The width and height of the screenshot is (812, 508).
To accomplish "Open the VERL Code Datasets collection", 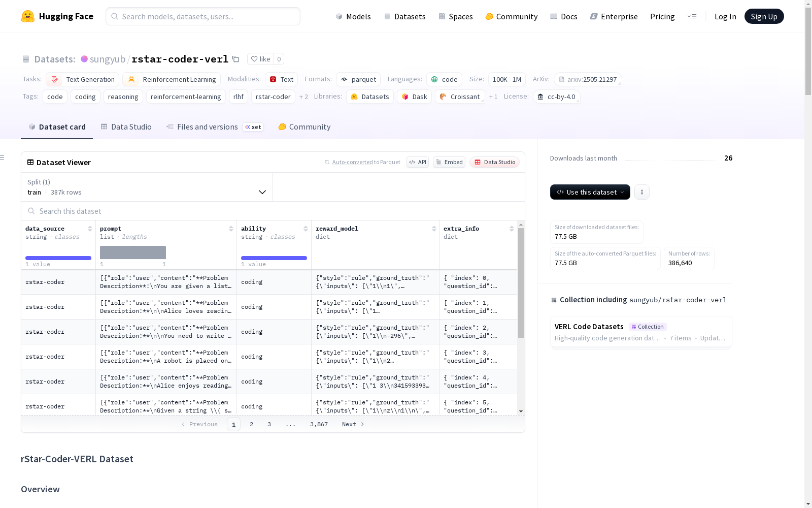I will coord(641,332).
